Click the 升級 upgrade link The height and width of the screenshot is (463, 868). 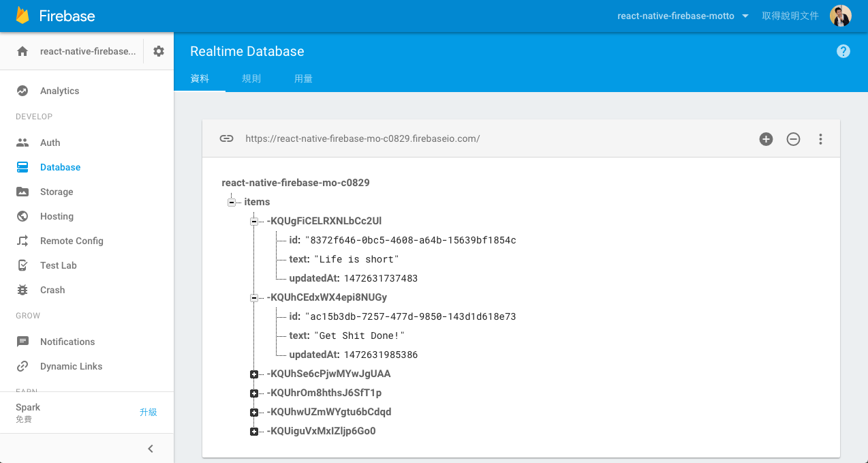[x=148, y=412]
